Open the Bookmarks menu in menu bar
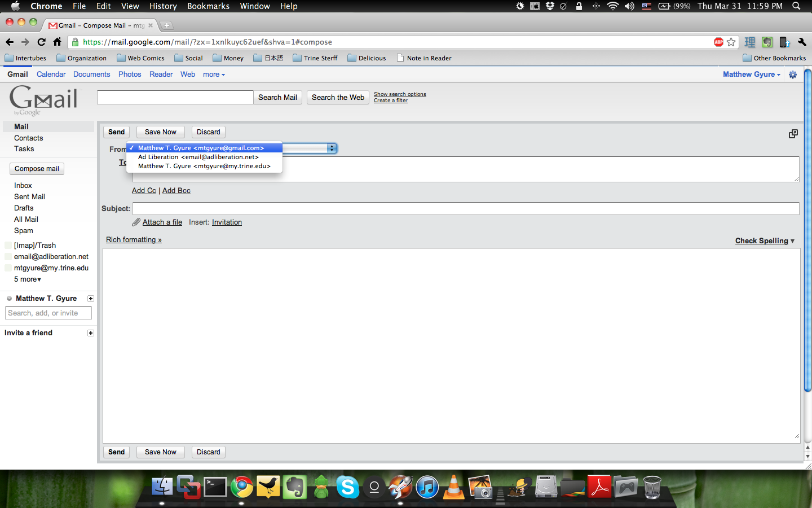The width and height of the screenshot is (812, 508). click(x=208, y=6)
